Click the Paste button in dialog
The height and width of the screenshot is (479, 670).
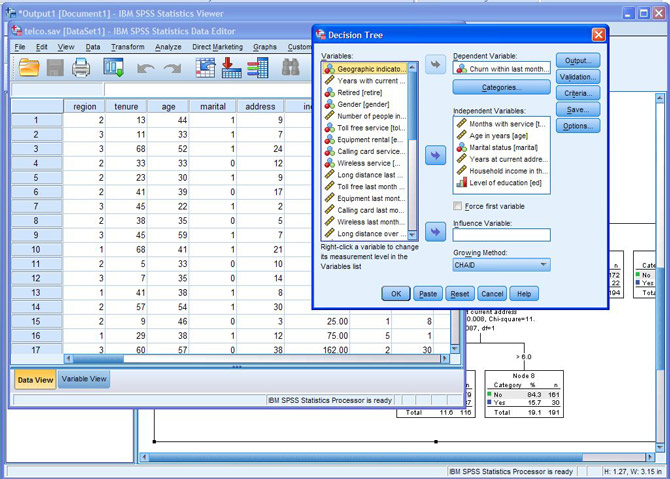pyautogui.click(x=428, y=294)
